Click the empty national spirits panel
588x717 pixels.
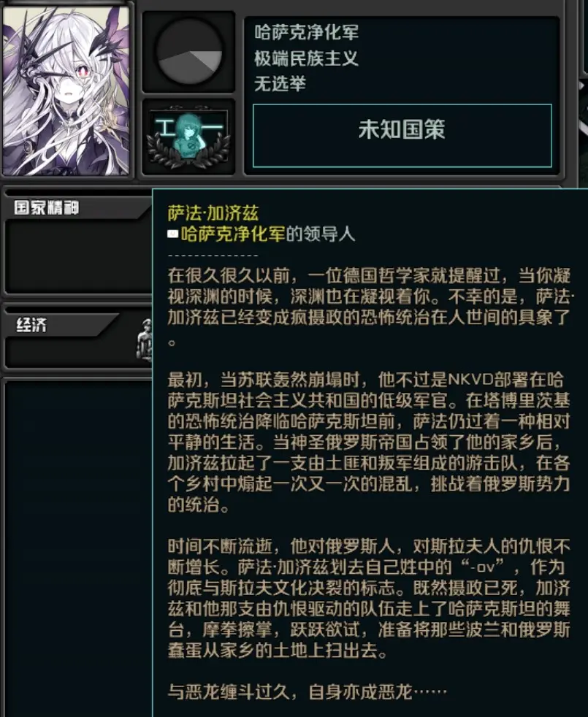79,257
